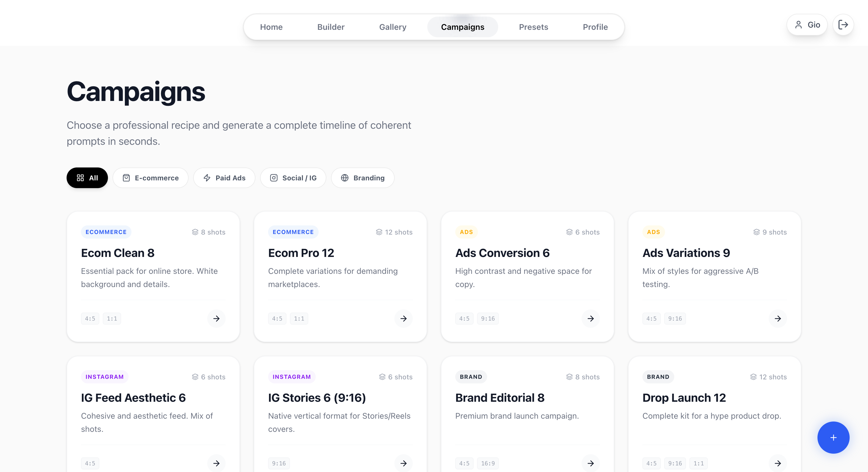Click the 9:16 ratio tag on Ads Conversion 6

[488, 319]
